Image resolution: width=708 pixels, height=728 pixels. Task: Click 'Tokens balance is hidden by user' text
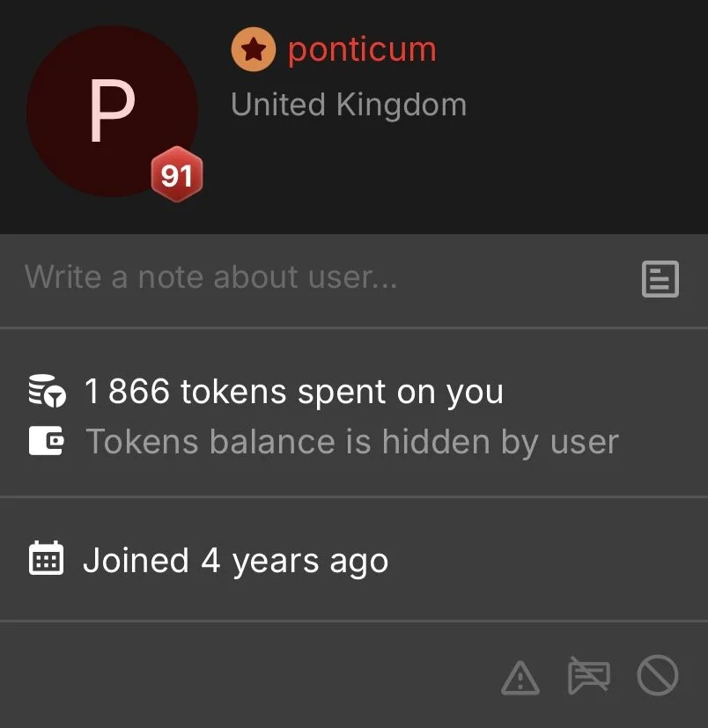tap(352, 442)
